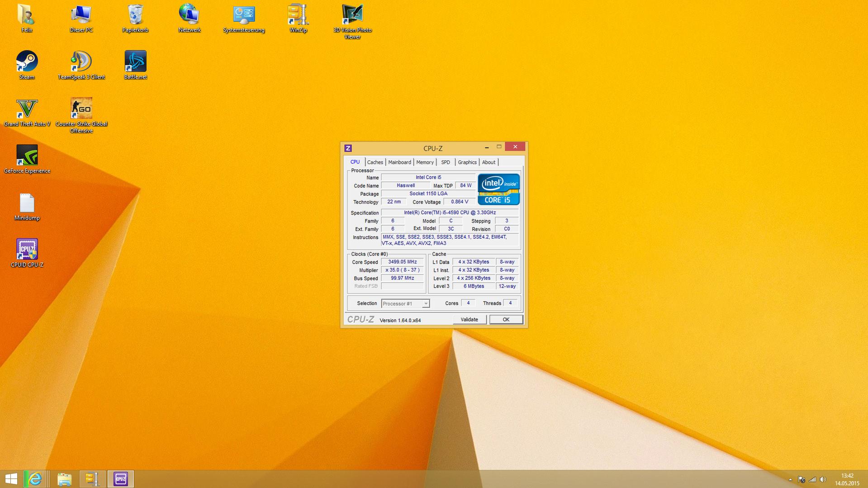Open the Mainboard tab
The image size is (868, 488).
[x=399, y=162]
